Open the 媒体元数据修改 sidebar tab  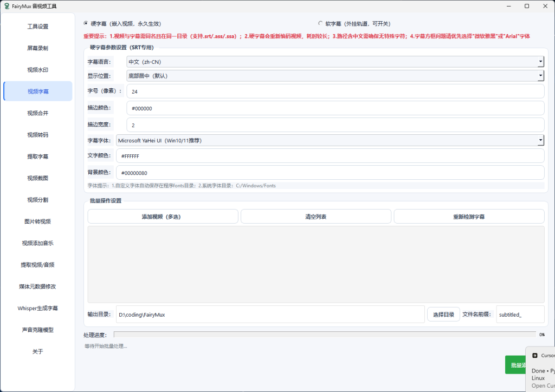pos(38,286)
